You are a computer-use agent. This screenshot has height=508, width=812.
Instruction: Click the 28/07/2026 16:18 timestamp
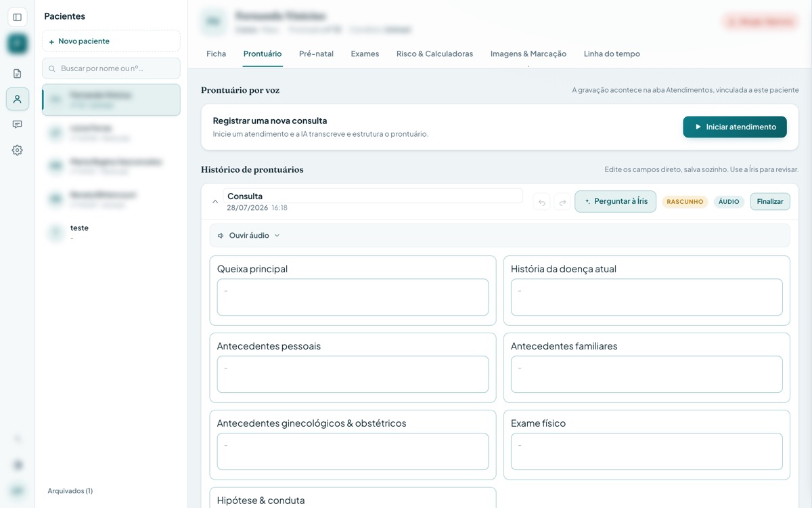pyautogui.click(x=257, y=208)
